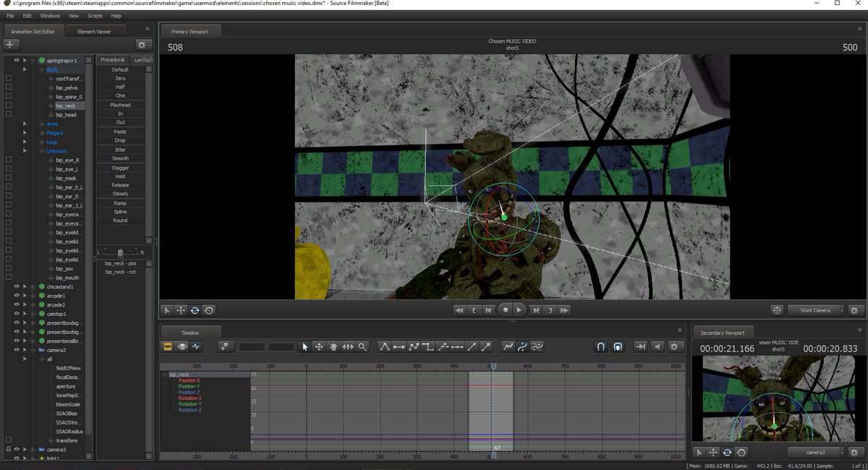Viewport: 868px width, 470px height.
Task: Toggle visibility eye for arcade1
Action: 17,296
